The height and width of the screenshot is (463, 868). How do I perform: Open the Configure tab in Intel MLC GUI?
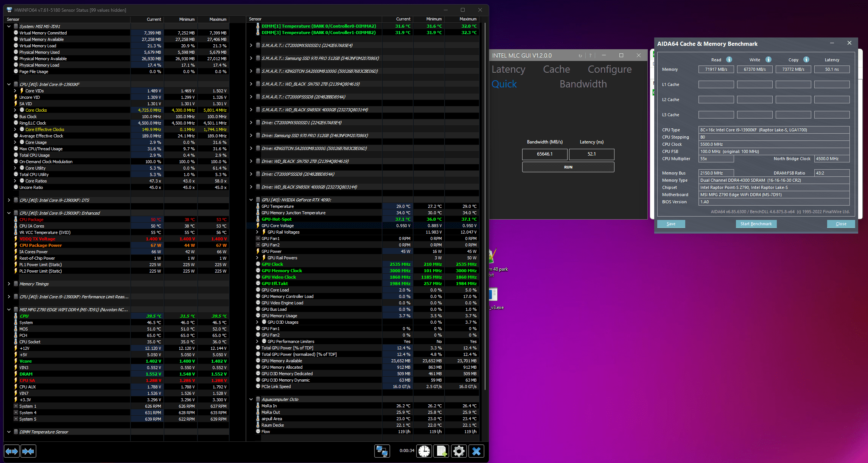click(x=610, y=69)
